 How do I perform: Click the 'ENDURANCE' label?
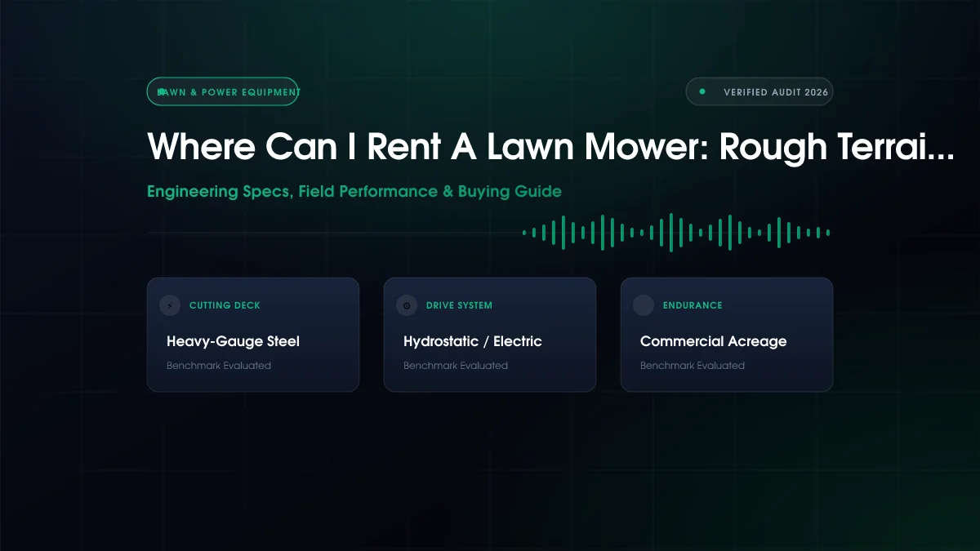click(x=693, y=305)
